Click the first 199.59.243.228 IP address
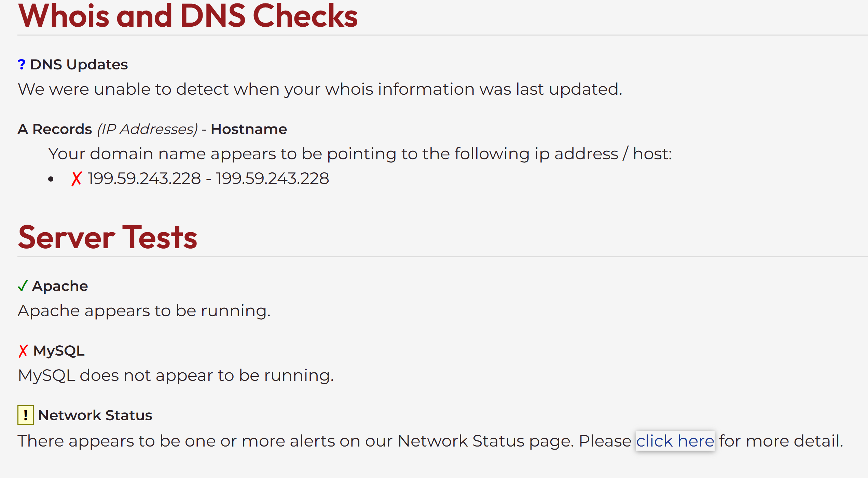The width and height of the screenshot is (868, 478). pyautogui.click(x=144, y=178)
